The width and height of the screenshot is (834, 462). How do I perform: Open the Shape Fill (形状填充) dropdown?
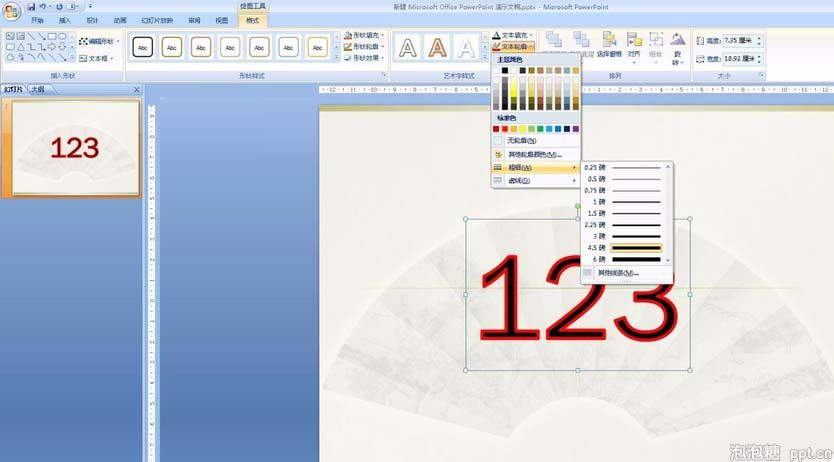click(364, 35)
